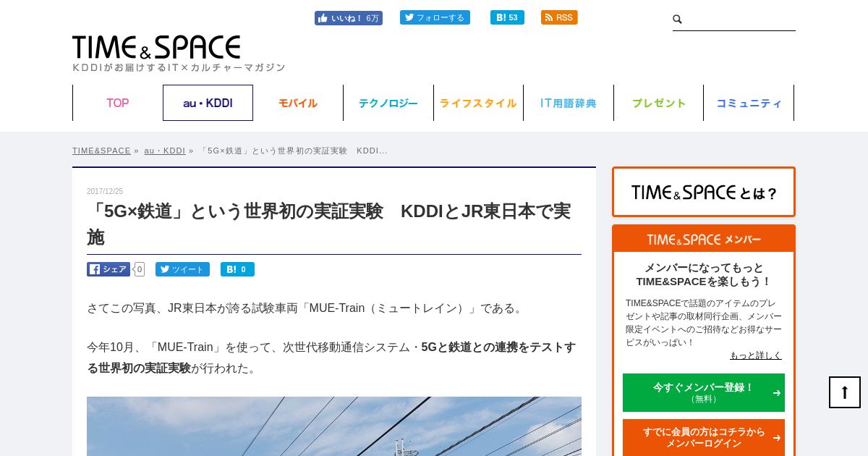Open the テクノロジー navigation tab
Viewport: 868px width, 456px height.
tap(388, 103)
